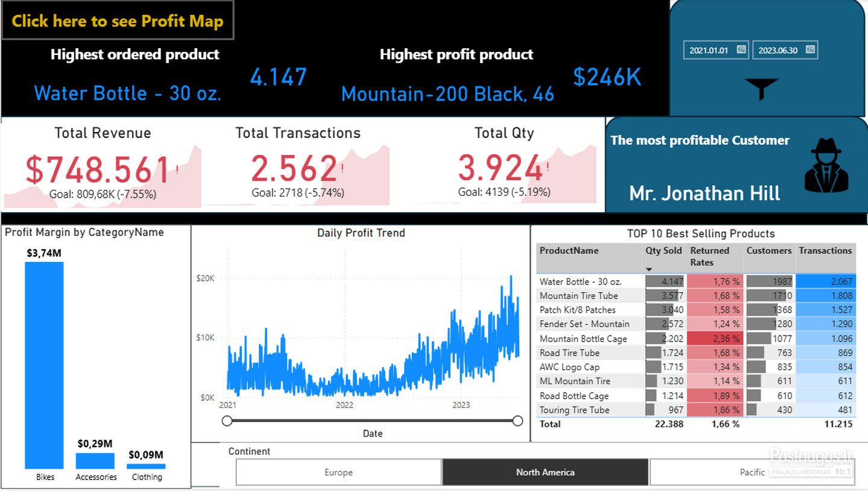Sort table by the ProductName column header

(569, 251)
